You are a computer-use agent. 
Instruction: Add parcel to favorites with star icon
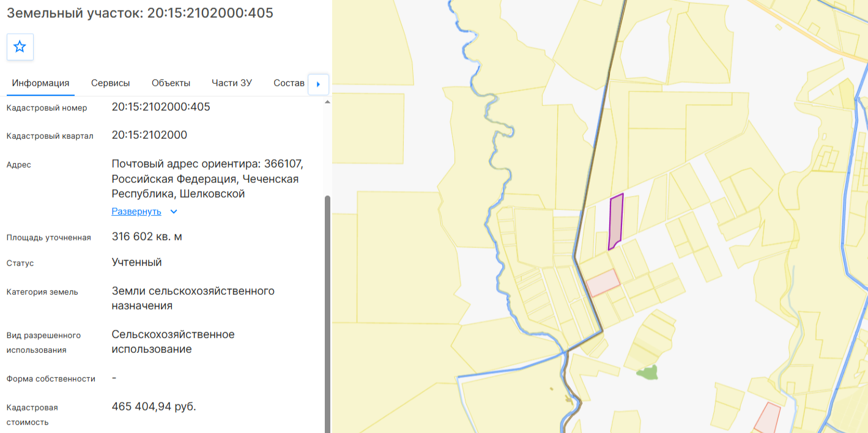pyautogui.click(x=20, y=47)
